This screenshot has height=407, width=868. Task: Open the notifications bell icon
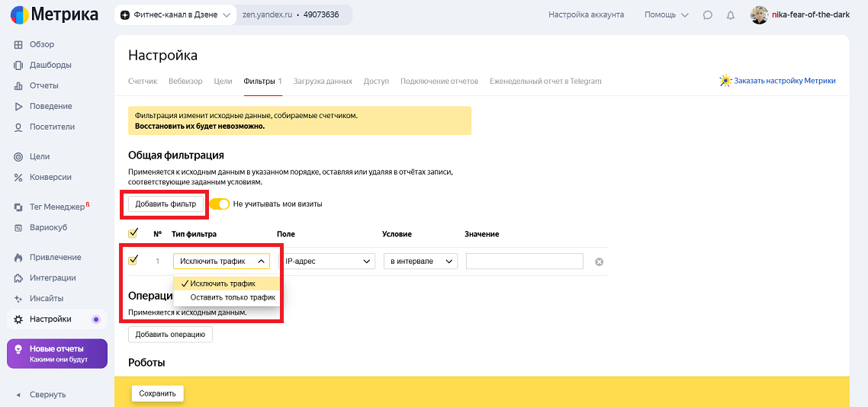731,14
